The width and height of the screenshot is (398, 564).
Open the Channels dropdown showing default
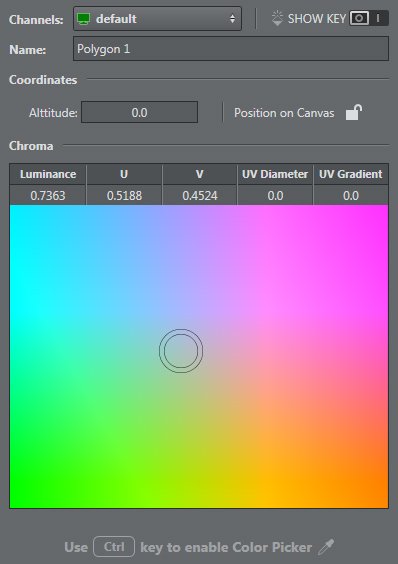157,18
